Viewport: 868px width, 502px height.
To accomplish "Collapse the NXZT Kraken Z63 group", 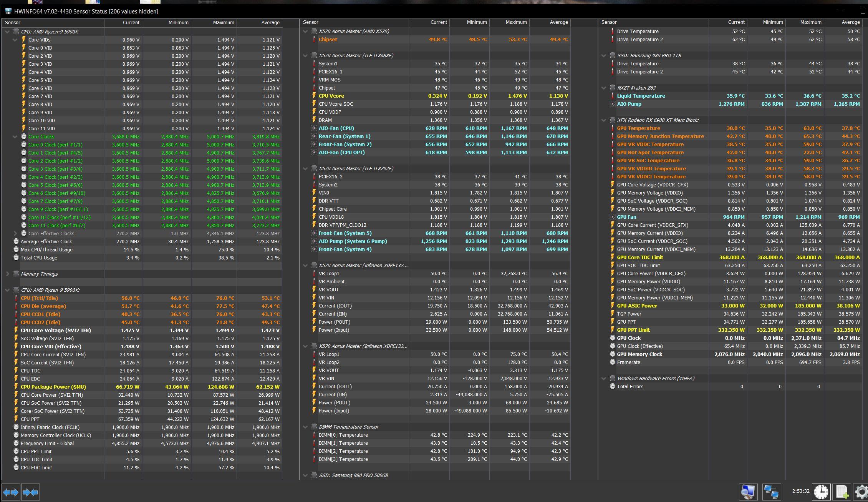I will point(604,88).
